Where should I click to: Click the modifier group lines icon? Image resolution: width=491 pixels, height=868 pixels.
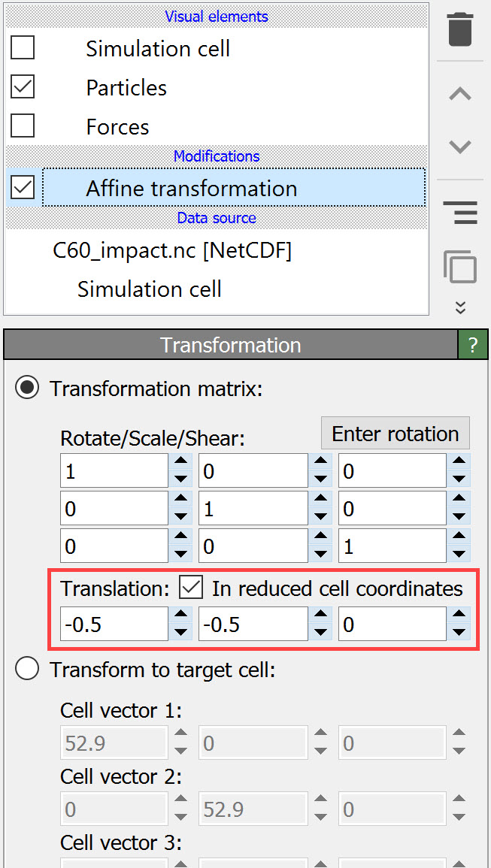(460, 213)
